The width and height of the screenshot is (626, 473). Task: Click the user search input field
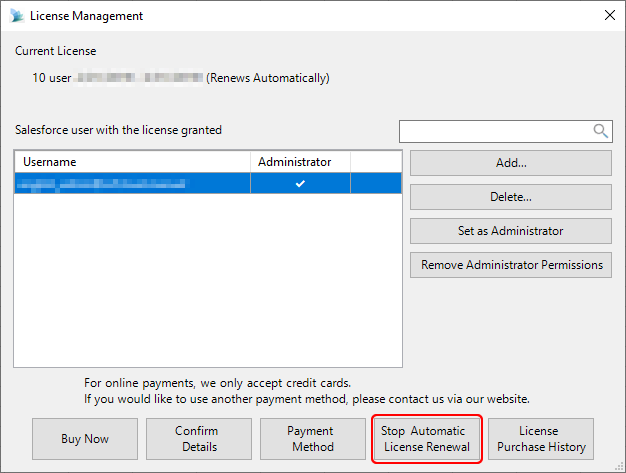click(506, 131)
